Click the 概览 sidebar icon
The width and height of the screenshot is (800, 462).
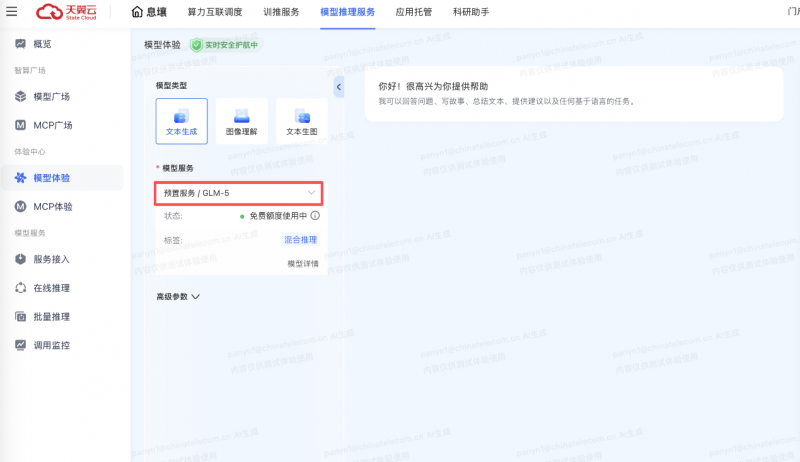pos(20,44)
